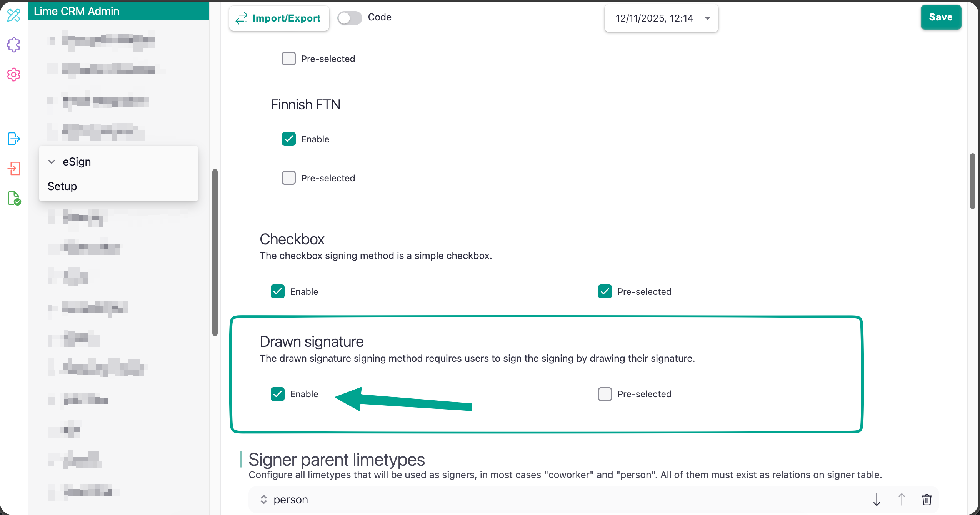The width and height of the screenshot is (980, 515).
Task: Click the sidebar vertical scrollbar
Action: (x=215, y=252)
